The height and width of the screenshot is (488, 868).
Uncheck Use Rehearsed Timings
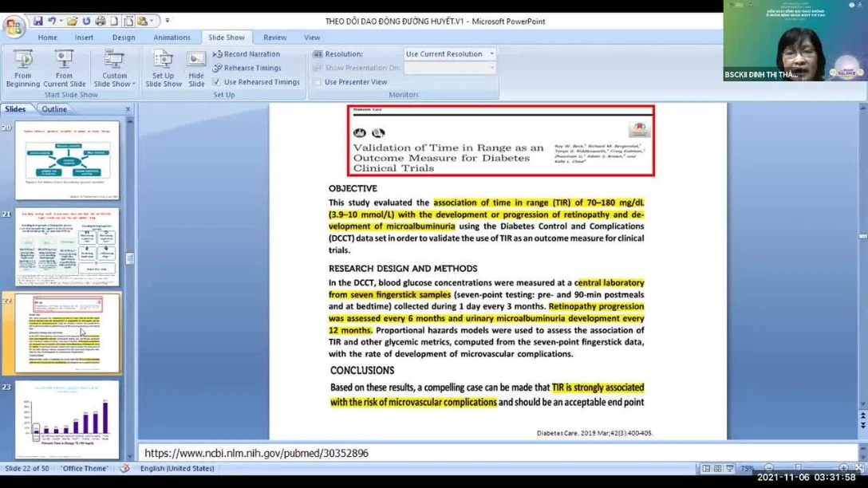[x=217, y=82]
